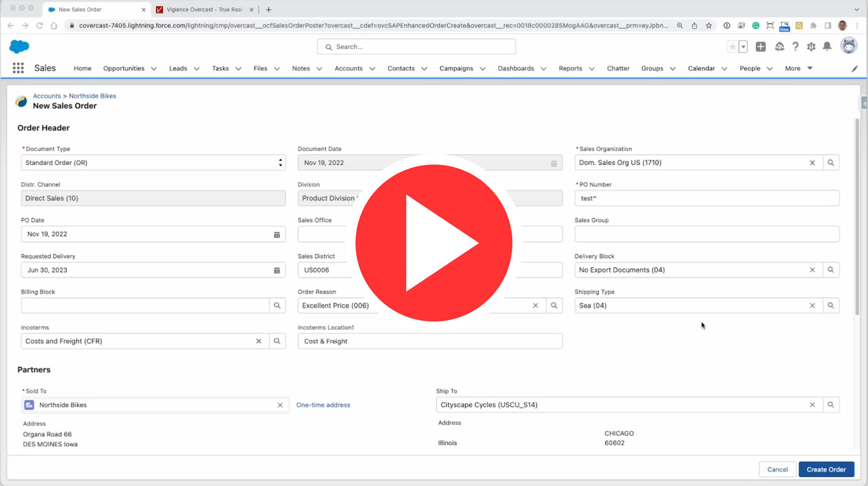Image resolution: width=868 pixels, height=486 pixels.
Task: Open the favorites list dropdown arrow
Action: [743, 47]
